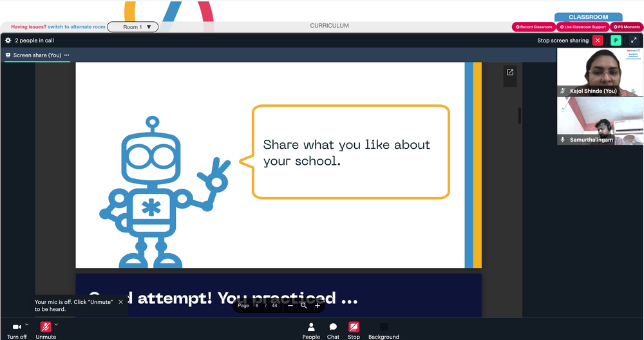Click the Stop screen sharing label
The height and width of the screenshot is (340, 644).
click(x=563, y=40)
